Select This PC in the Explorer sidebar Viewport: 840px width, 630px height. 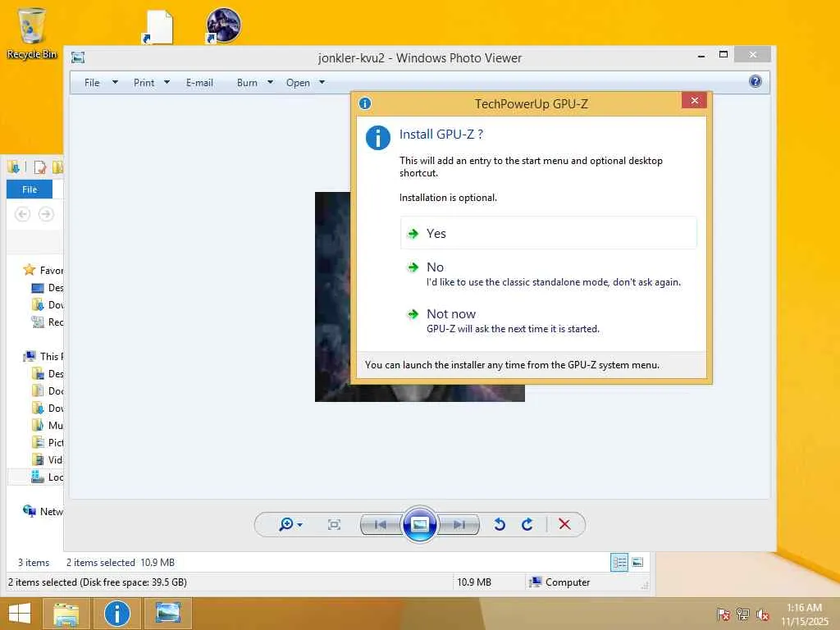pyautogui.click(x=43, y=356)
